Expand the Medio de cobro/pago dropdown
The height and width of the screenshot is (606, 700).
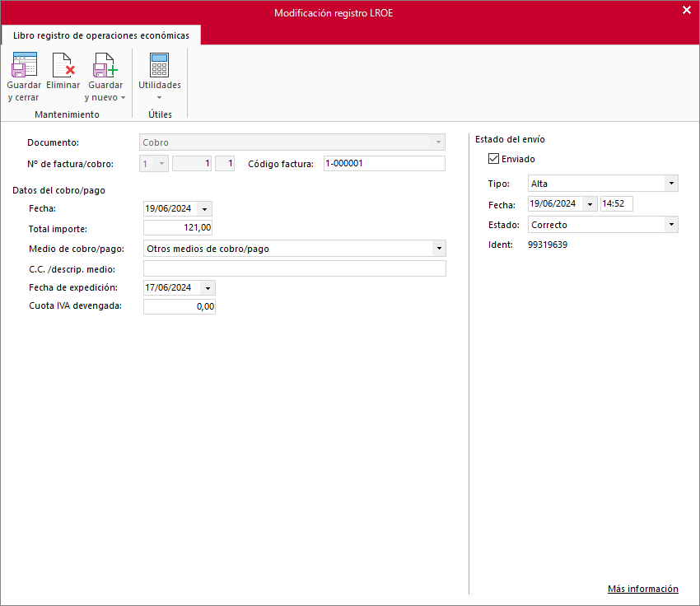point(439,249)
